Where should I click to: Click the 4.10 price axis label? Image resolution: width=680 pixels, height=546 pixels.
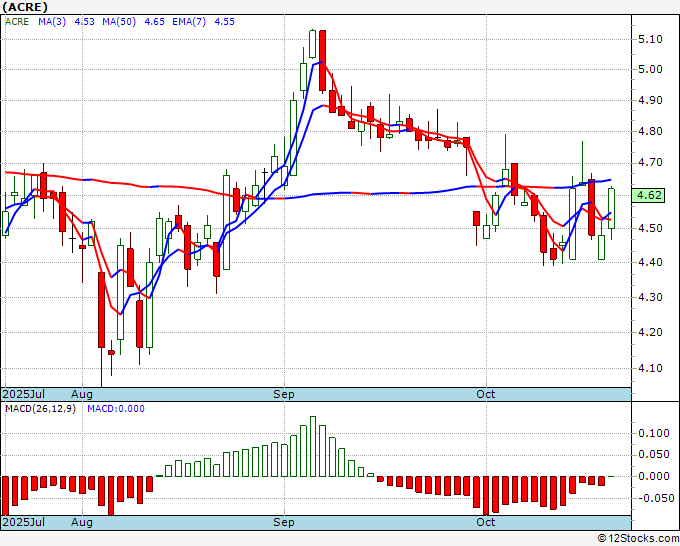pos(651,369)
